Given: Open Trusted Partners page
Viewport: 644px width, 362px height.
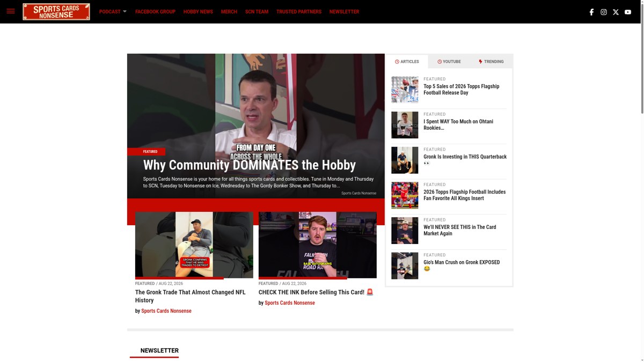Looking at the screenshot, I should (299, 12).
